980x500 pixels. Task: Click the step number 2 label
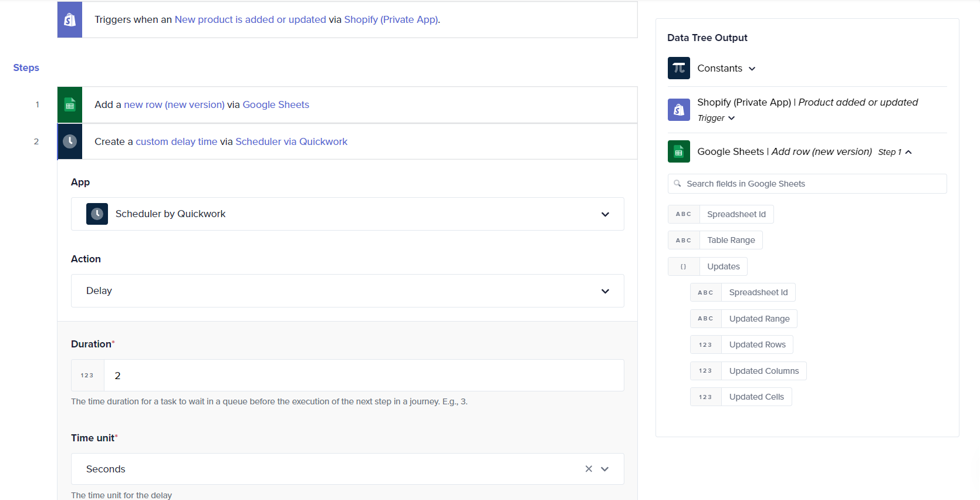[x=36, y=142]
